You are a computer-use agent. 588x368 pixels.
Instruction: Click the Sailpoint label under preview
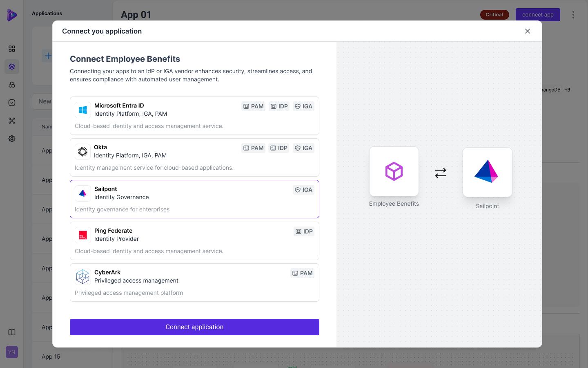[x=488, y=206]
